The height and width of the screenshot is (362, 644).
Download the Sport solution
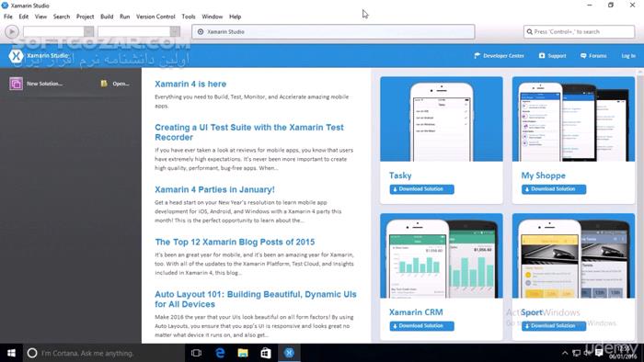(x=554, y=326)
